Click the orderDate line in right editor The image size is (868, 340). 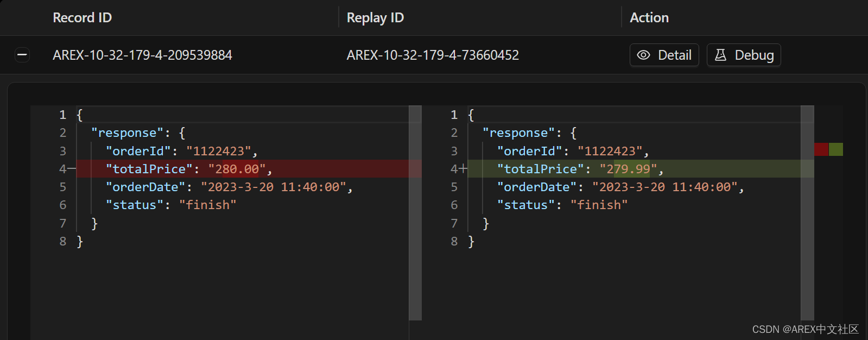pos(620,187)
